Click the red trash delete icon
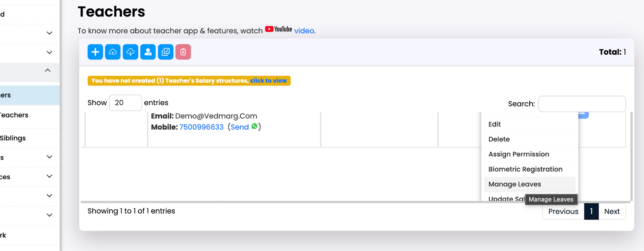 [183, 52]
